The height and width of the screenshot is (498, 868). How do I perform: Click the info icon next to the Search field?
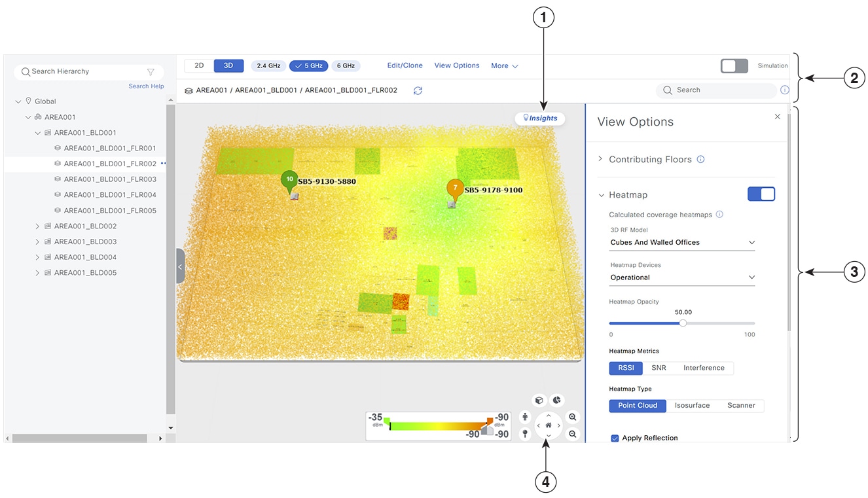tap(785, 90)
